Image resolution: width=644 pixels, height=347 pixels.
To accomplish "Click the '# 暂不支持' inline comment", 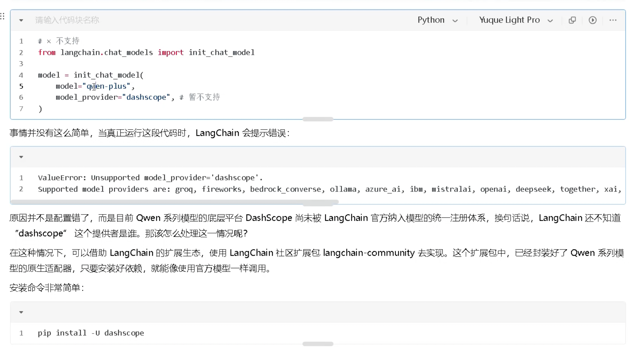I will click(x=200, y=97).
